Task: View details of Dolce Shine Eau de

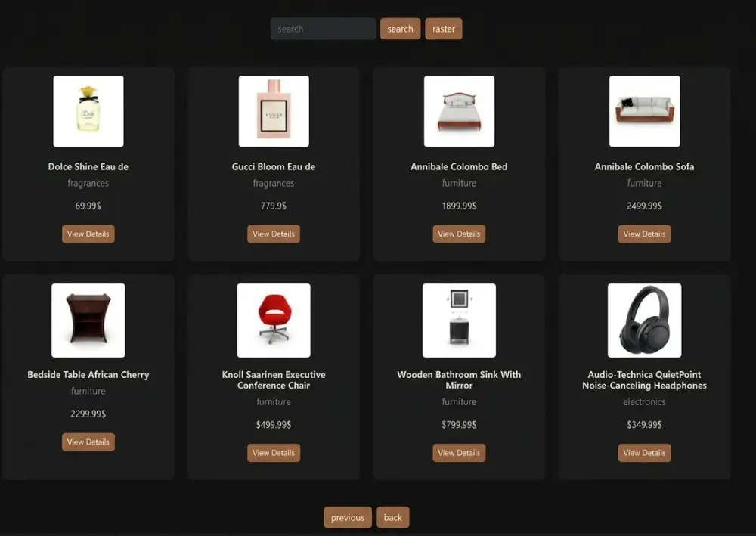Action: tap(88, 234)
